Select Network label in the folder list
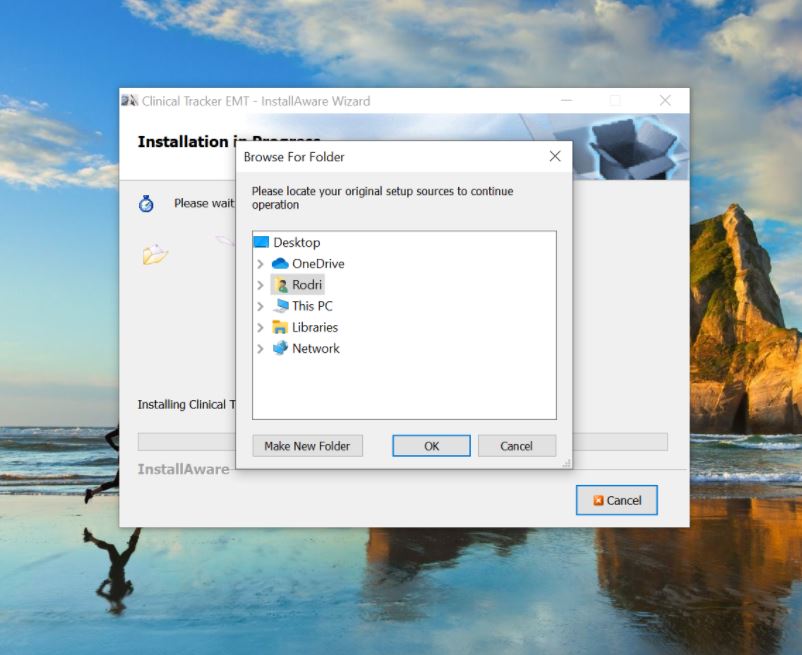 coord(316,348)
